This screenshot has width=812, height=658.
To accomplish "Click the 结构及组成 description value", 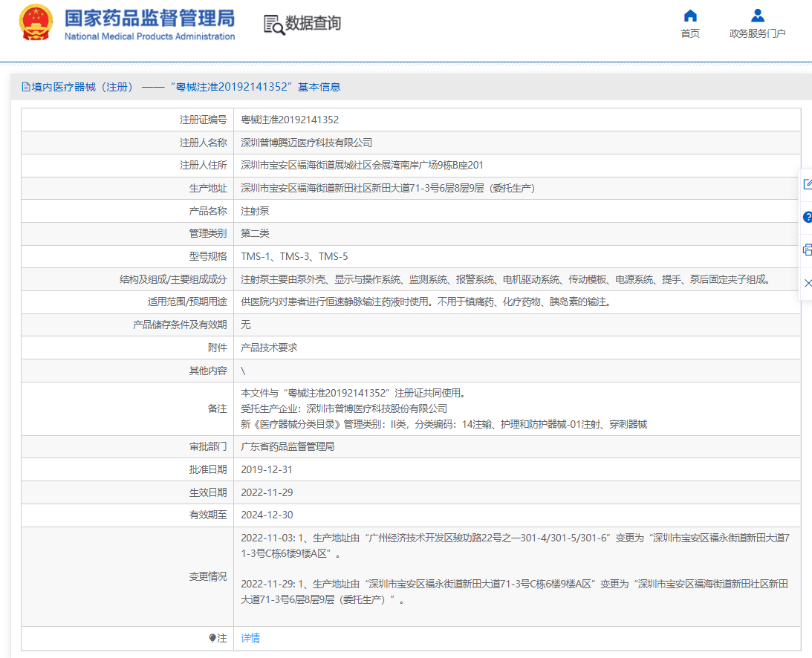I will tap(505, 279).
